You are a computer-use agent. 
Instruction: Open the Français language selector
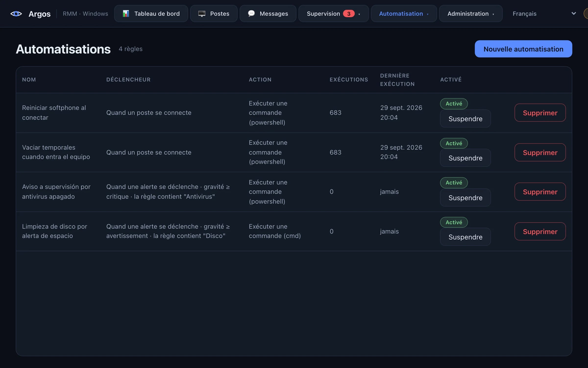(x=544, y=14)
